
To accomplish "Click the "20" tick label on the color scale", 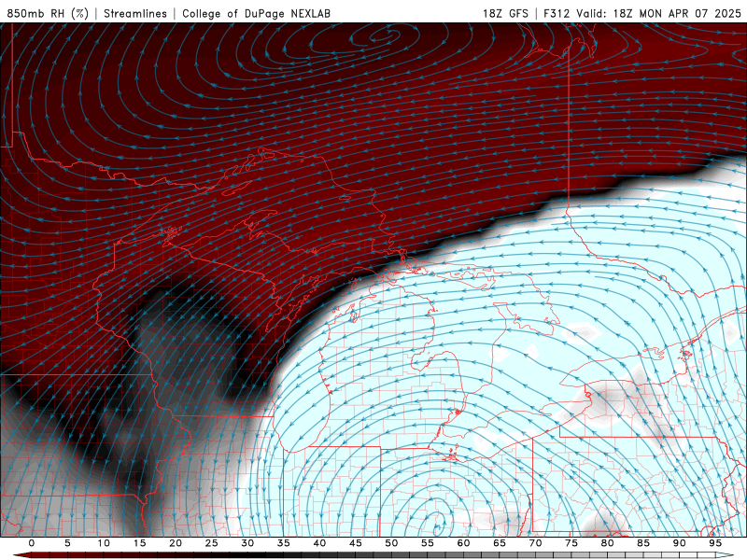I will coord(176,543).
